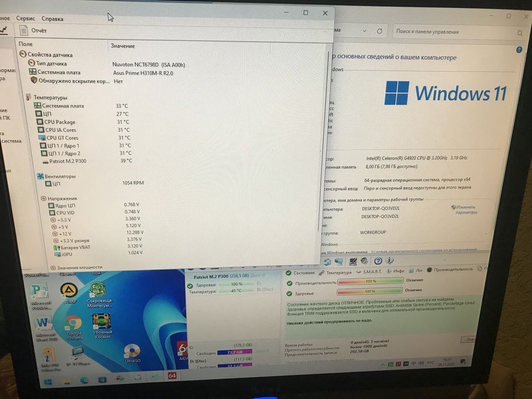Click the control panel search field
Screen dimensions: 532x399
pyautogui.click(x=458, y=32)
